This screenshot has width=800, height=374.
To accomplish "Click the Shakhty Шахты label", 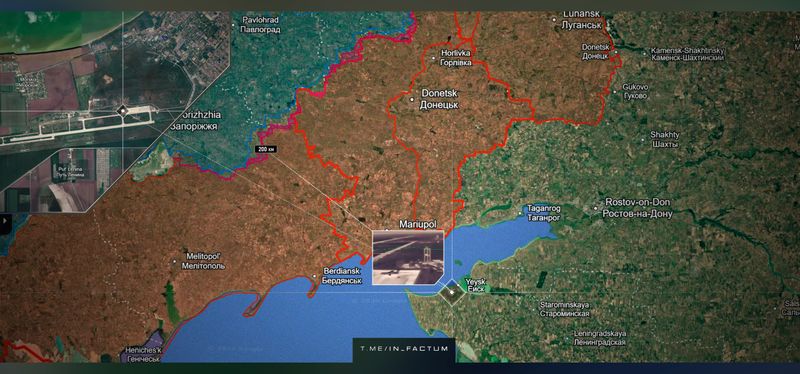I will click(664, 139).
